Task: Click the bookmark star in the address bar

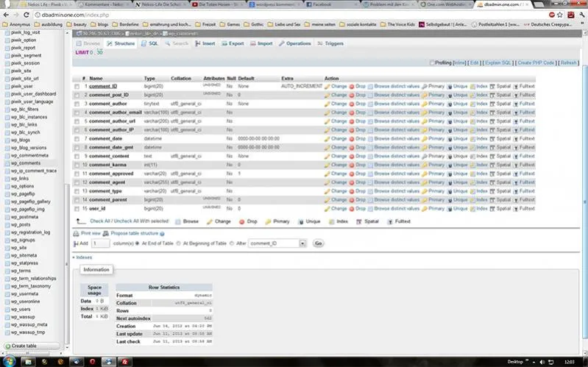Action: [560, 15]
